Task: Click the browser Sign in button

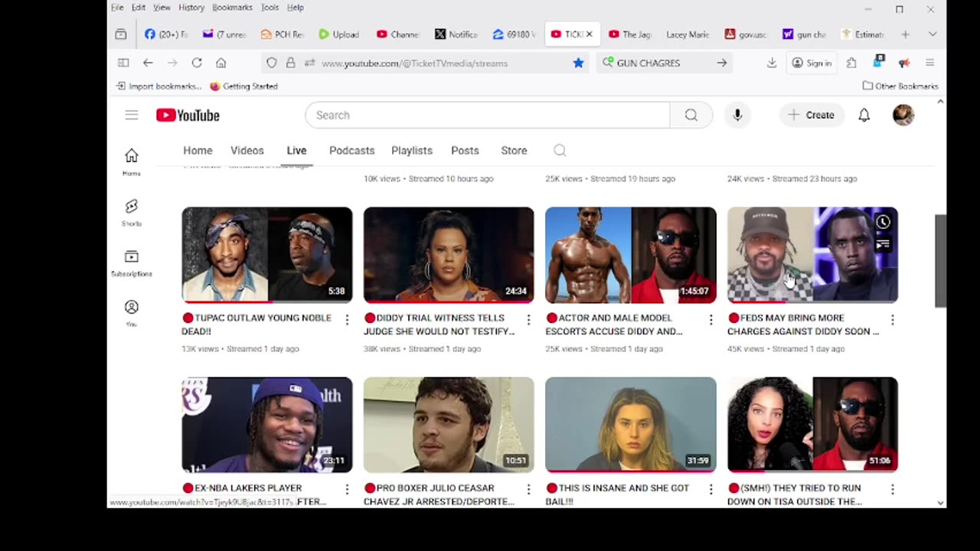Action: pyautogui.click(x=812, y=63)
